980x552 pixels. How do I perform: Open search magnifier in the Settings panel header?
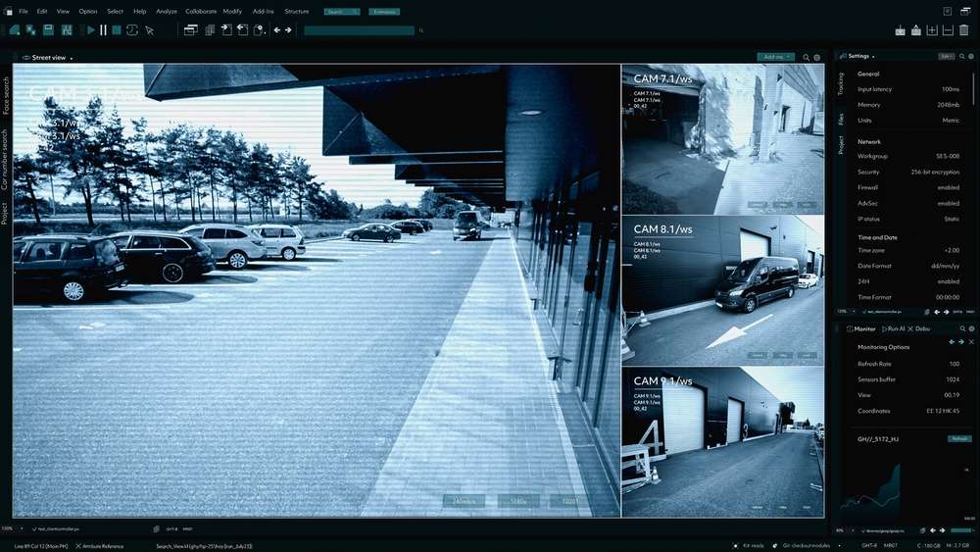[962, 57]
